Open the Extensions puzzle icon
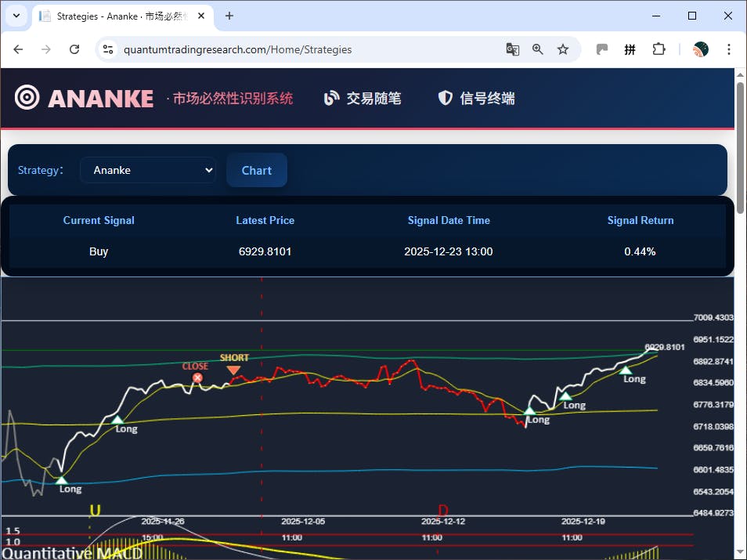The image size is (747, 560). [x=659, y=49]
